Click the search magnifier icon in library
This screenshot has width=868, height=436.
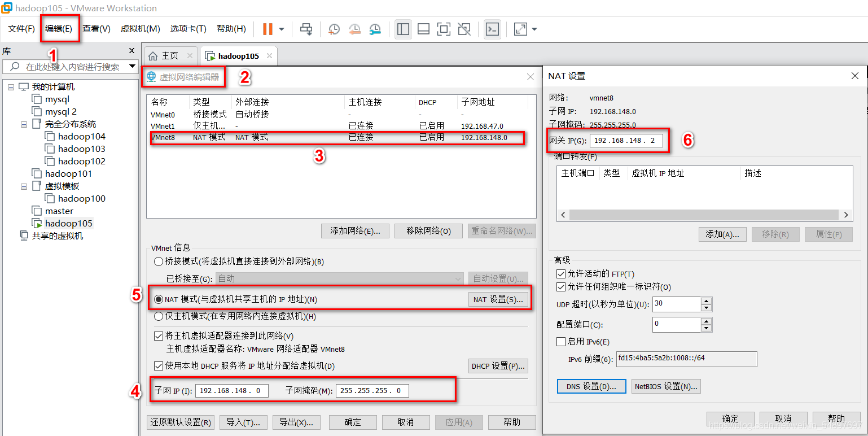tap(15, 67)
